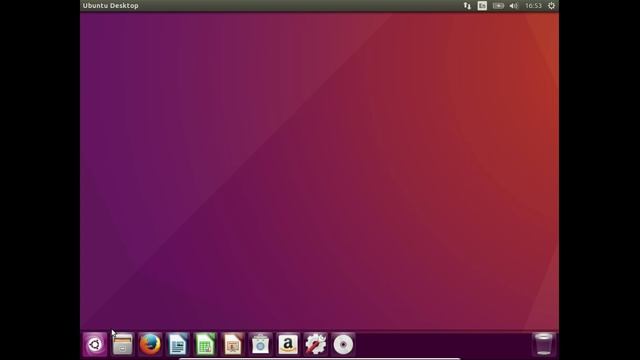640x360 pixels.
Task: Open LibreOffice Impress presentation
Action: 233,344
